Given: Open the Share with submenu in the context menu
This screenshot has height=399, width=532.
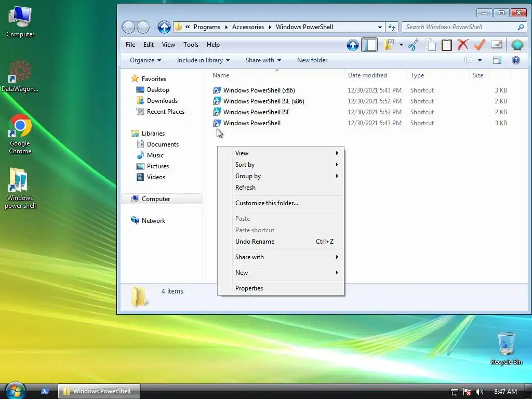Looking at the screenshot, I should pyautogui.click(x=281, y=257).
